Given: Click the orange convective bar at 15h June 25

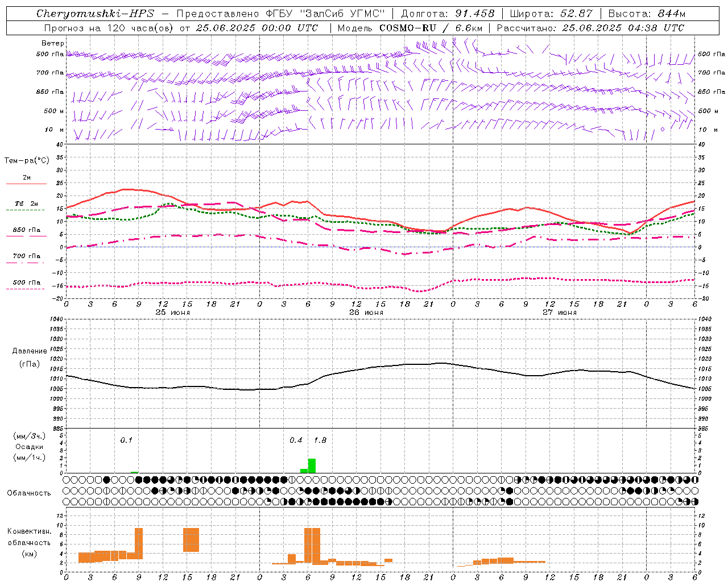Looking at the screenshot, I should (191, 540).
